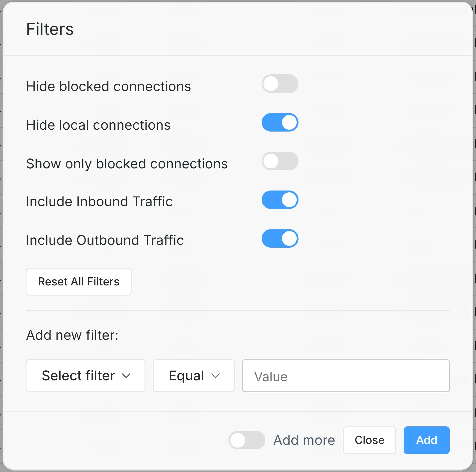Image resolution: width=476 pixels, height=472 pixels.
Task: Click the "Hide local connections" label text
Action: pos(98,125)
